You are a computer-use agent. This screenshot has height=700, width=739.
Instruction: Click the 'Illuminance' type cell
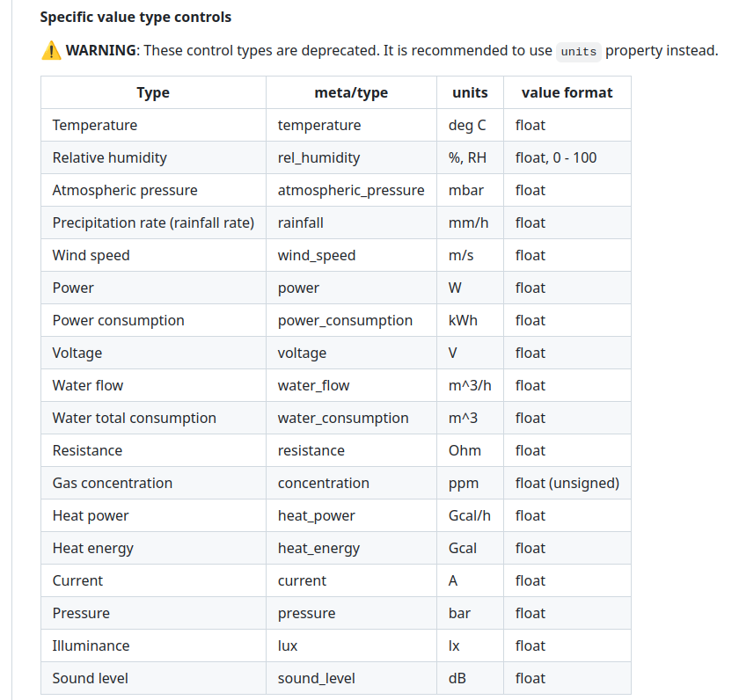click(91, 645)
